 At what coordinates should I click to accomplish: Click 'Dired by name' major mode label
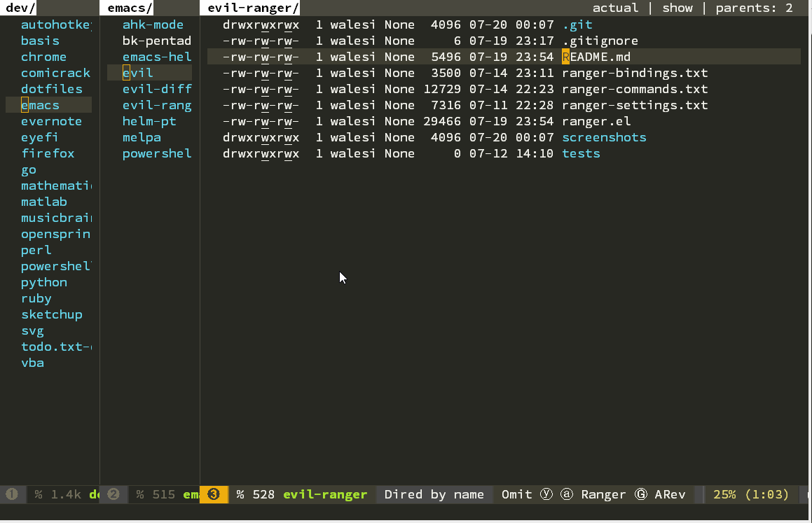pyautogui.click(x=434, y=494)
